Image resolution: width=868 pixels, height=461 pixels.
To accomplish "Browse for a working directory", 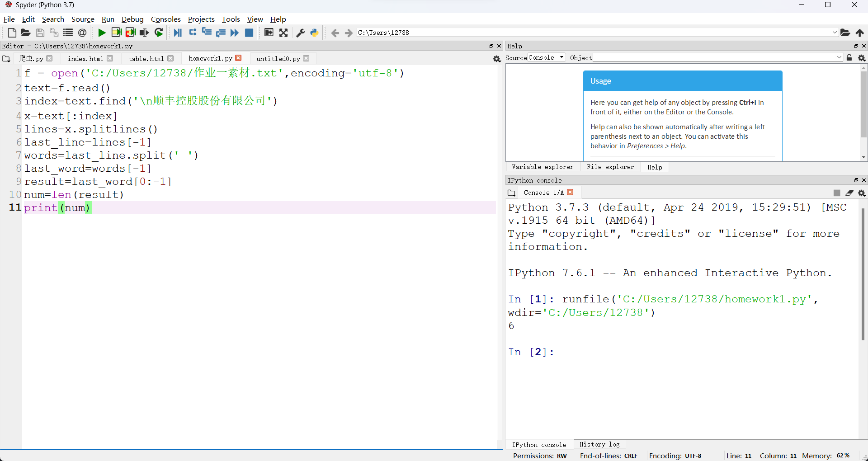I will pyautogui.click(x=845, y=33).
